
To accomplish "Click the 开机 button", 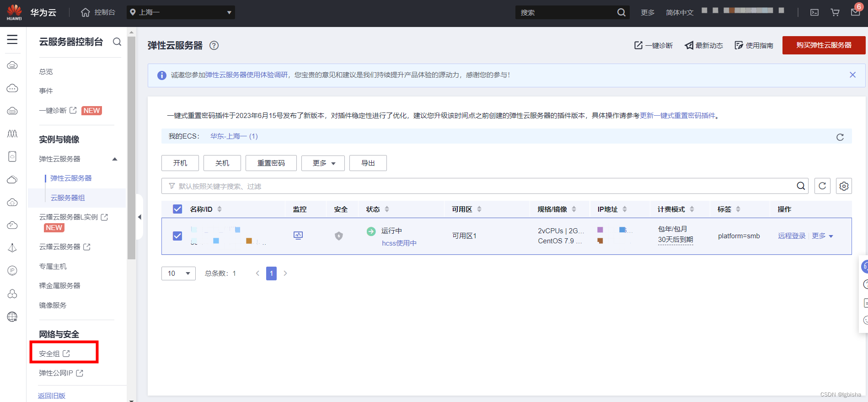I will pos(180,163).
